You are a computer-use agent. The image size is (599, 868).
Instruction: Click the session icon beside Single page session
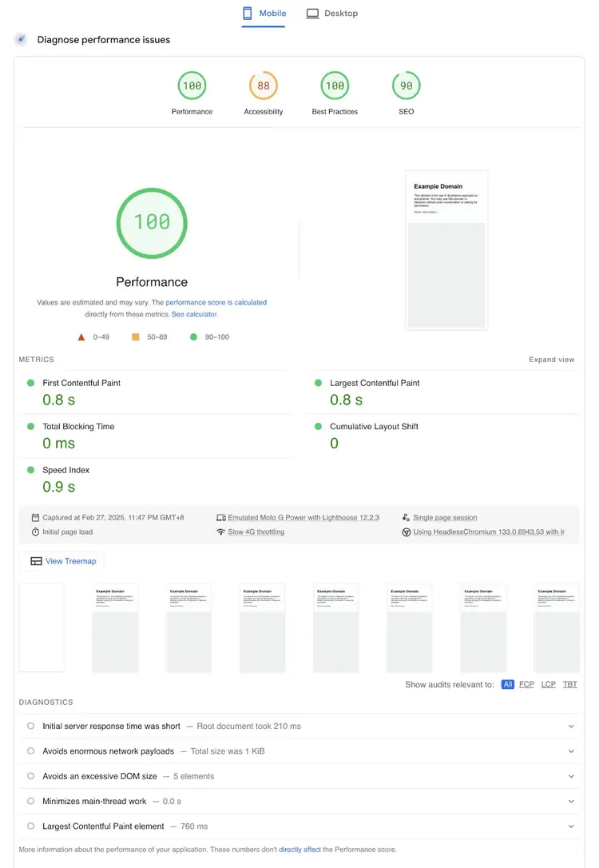click(406, 518)
